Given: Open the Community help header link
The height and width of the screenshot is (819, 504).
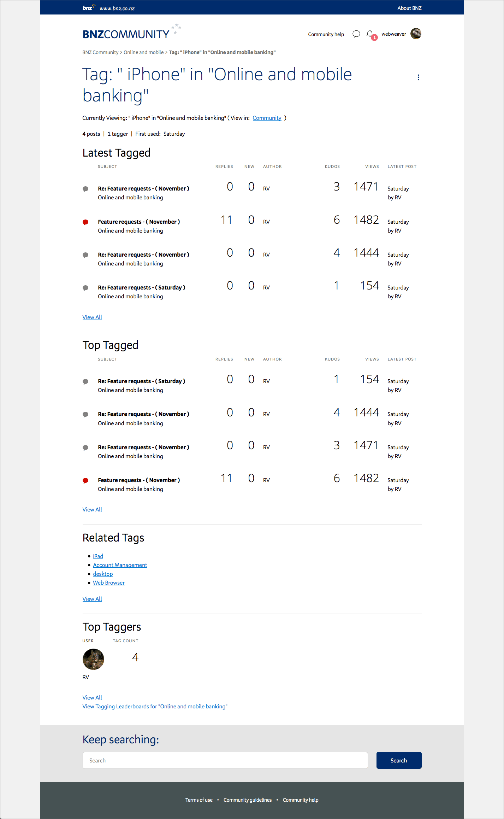Looking at the screenshot, I should point(326,34).
